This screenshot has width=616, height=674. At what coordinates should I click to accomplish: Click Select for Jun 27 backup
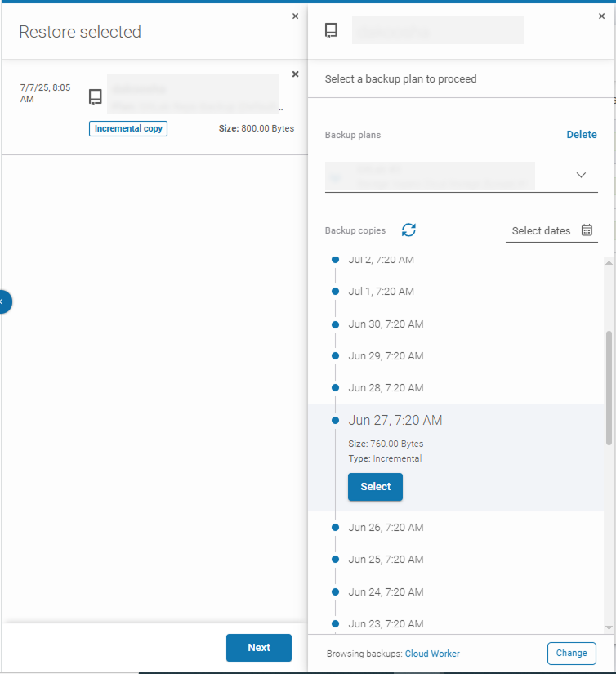click(375, 487)
